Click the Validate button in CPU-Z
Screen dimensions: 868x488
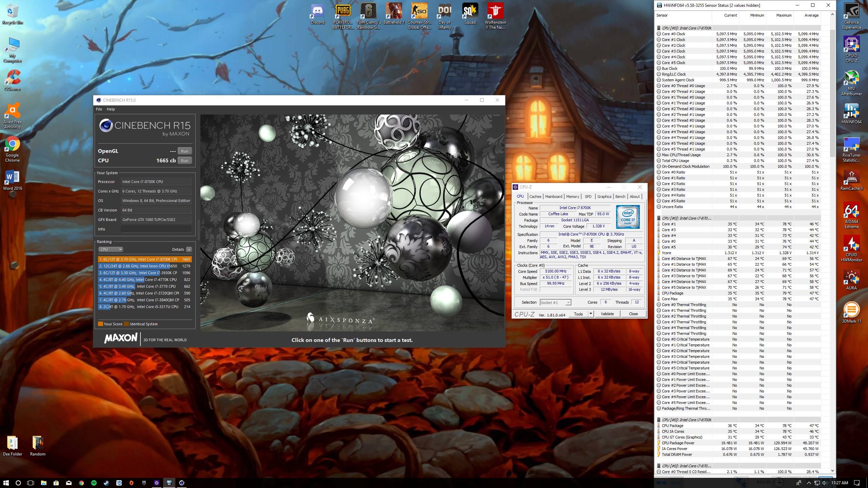click(607, 314)
